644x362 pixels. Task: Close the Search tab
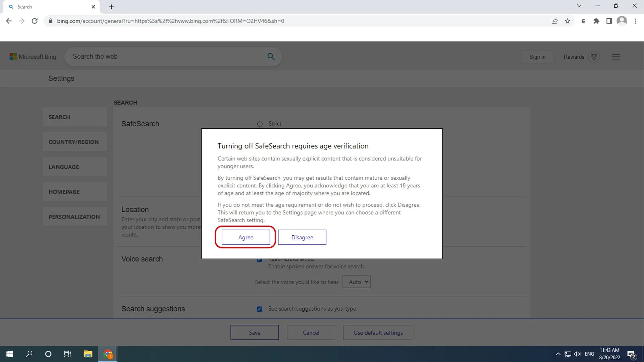[93, 7]
